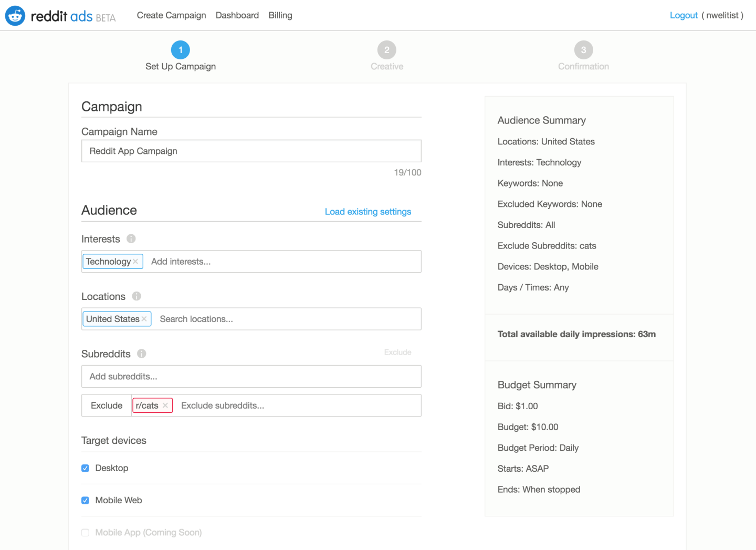This screenshot has height=550, width=756.
Task: Click the Exclude label button beside r/cats
Action: coord(107,406)
